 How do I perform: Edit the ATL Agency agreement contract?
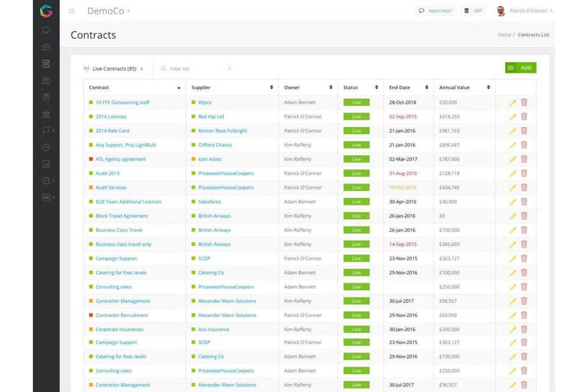[x=513, y=159]
